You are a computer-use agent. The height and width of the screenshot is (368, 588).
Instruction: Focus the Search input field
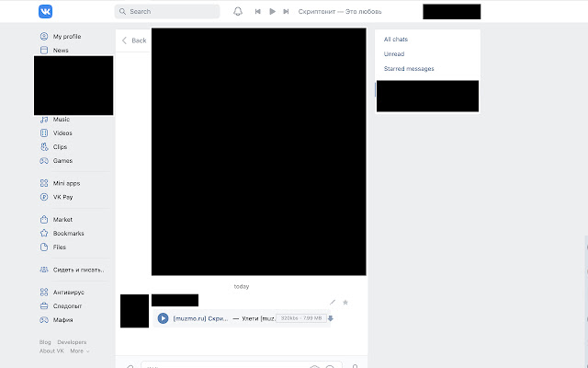pos(167,12)
